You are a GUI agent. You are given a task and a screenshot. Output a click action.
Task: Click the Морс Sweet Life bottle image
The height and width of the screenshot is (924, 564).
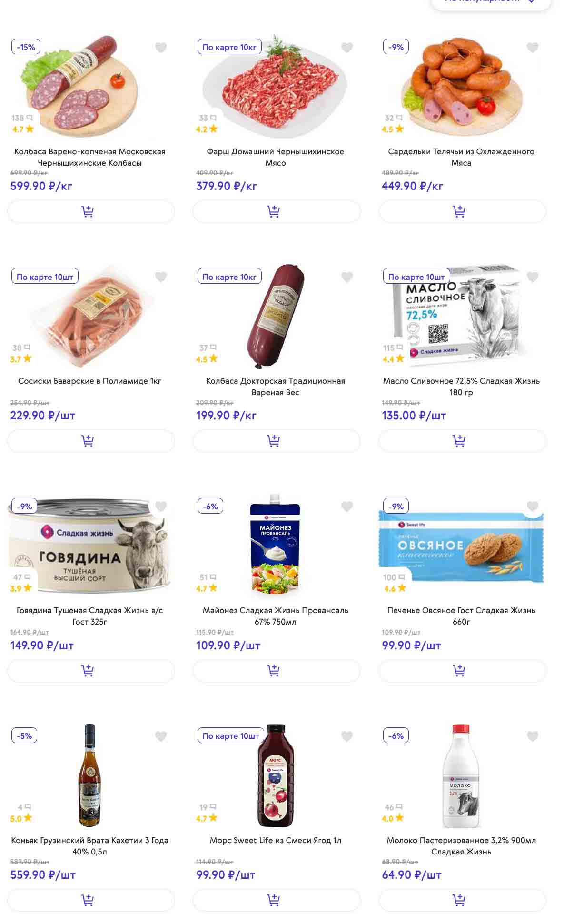pos(276,775)
